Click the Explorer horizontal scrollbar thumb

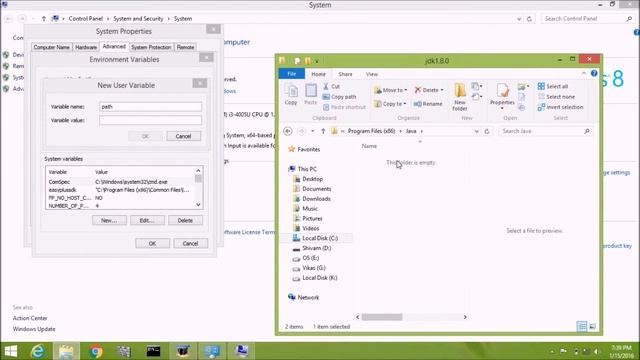click(x=382, y=317)
